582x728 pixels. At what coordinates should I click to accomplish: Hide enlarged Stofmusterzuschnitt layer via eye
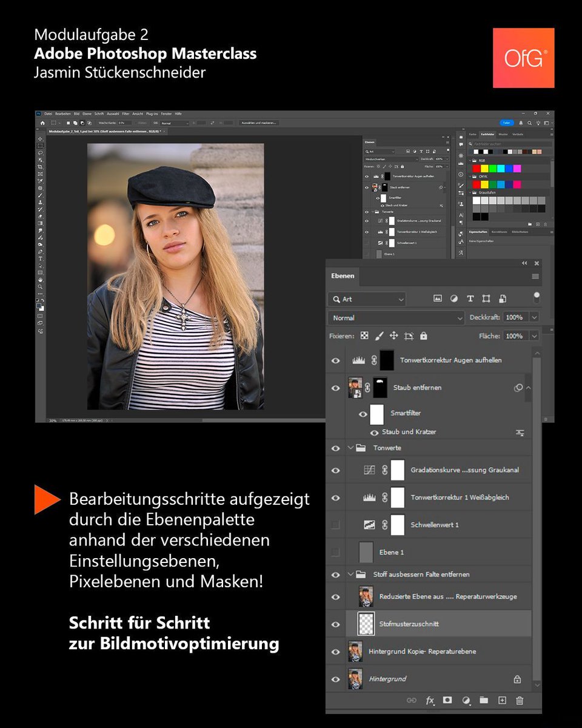tap(335, 624)
